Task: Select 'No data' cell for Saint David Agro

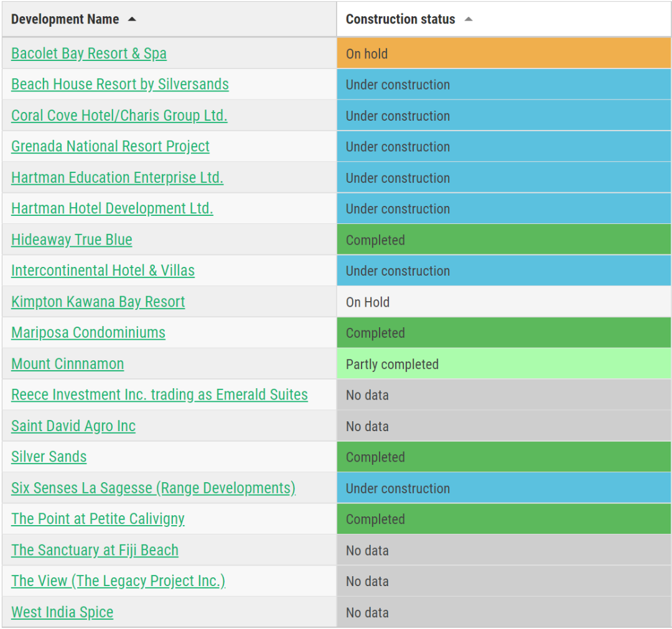Action: tap(504, 426)
